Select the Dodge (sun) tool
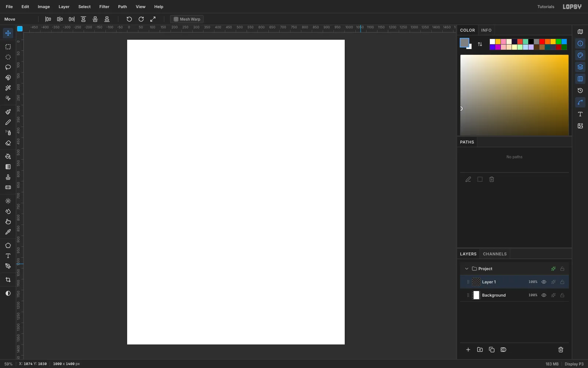588x368 pixels. (x=8, y=201)
